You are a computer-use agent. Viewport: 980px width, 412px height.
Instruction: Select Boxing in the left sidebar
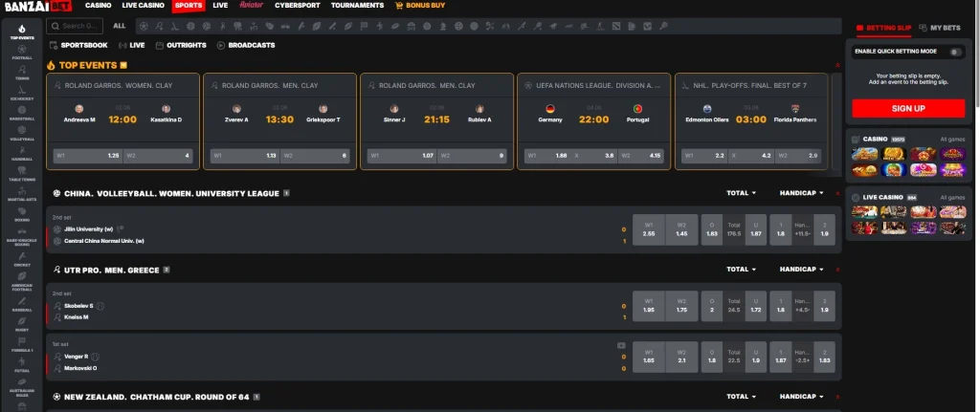click(22, 215)
